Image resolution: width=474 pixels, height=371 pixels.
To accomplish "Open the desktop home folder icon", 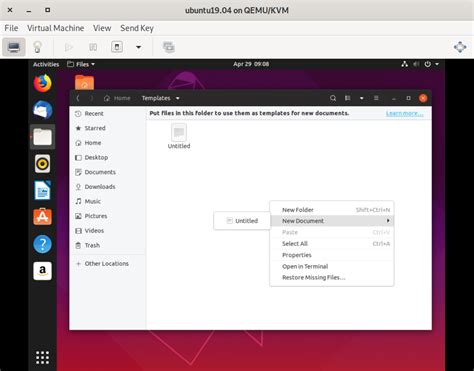I will tap(84, 82).
